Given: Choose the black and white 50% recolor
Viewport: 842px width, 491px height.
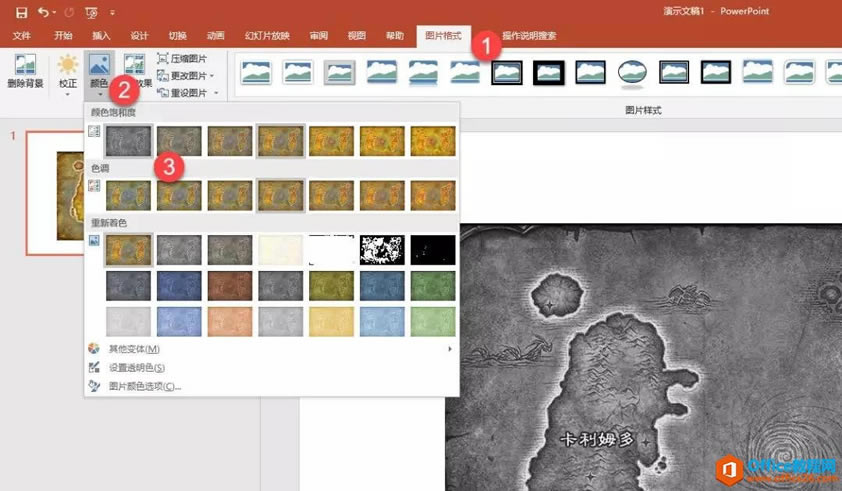Looking at the screenshot, I should (x=382, y=250).
